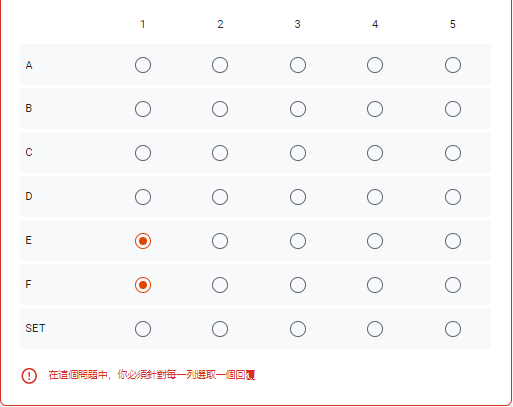513x407 pixels.
Task: Select option 5 in SET row
Action: click(453, 329)
